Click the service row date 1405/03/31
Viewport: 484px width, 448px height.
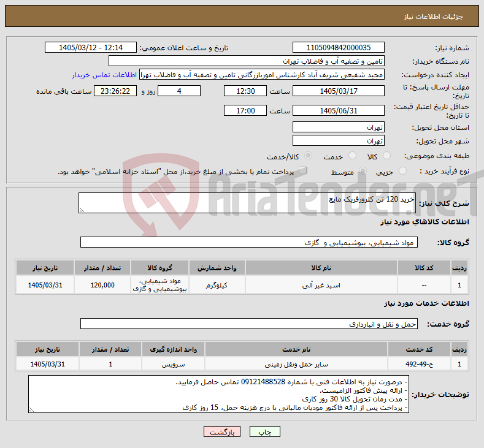coord(47,364)
